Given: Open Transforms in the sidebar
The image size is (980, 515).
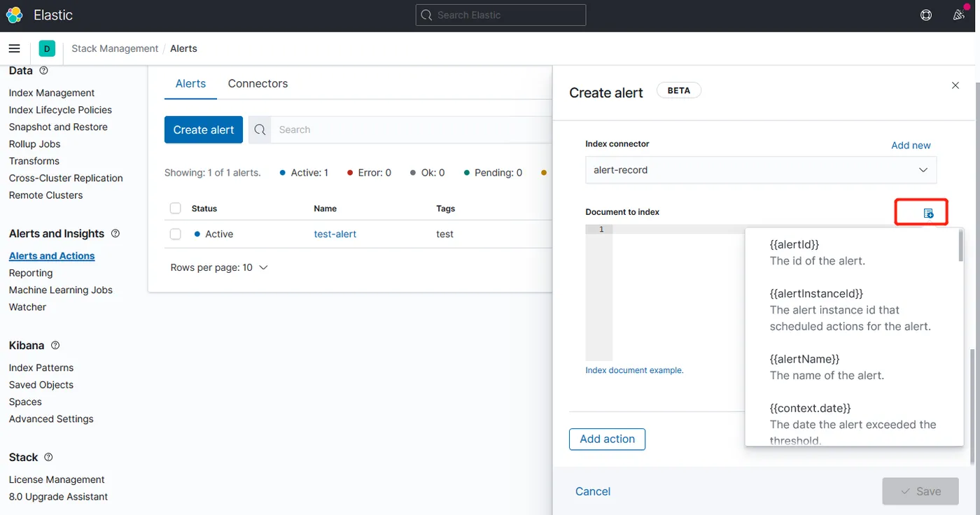Looking at the screenshot, I should (x=34, y=161).
